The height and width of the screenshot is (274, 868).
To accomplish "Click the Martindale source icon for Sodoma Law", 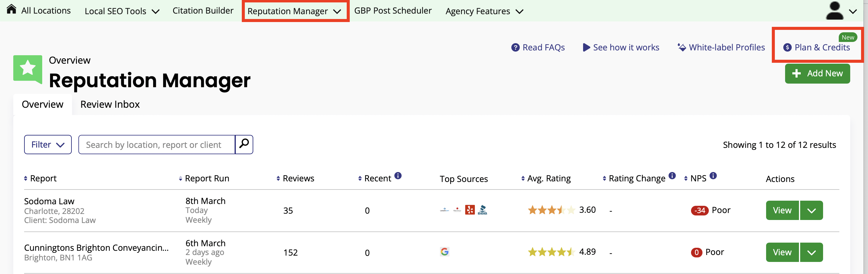I will pos(457,210).
